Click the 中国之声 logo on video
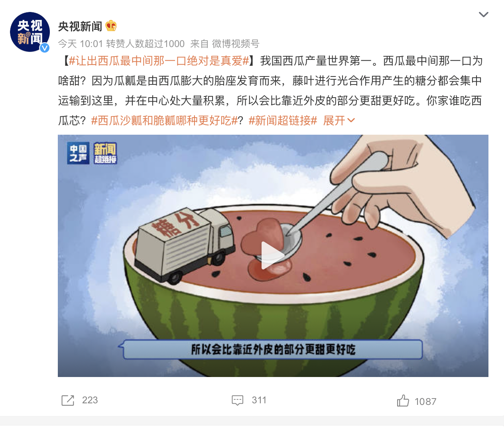The width and height of the screenshot is (504, 432). [x=78, y=153]
